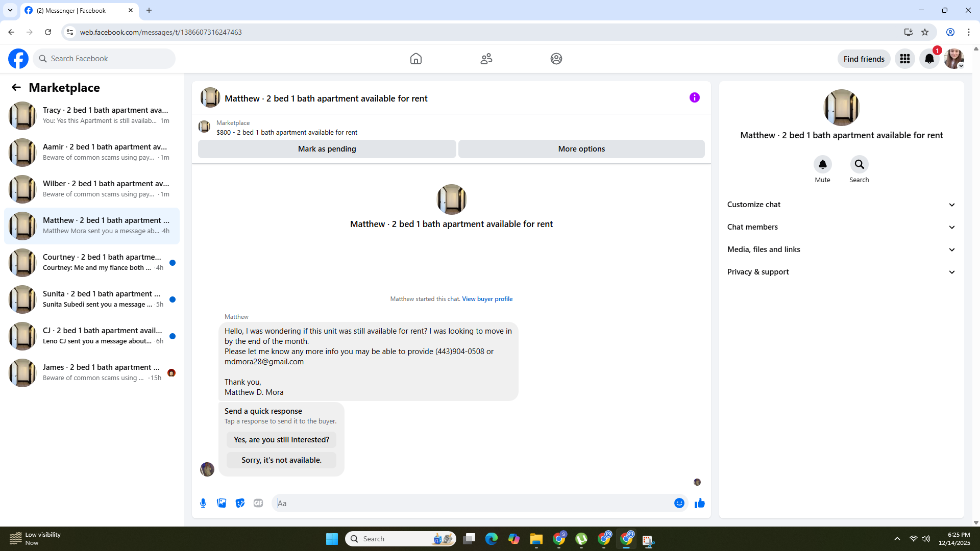Click the purple conversation info icon

tap(694, 97)
